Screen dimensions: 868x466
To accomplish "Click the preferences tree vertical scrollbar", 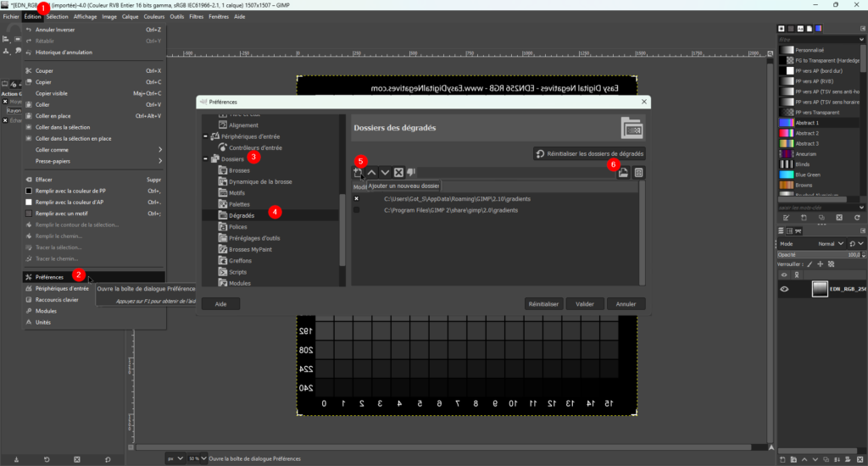I will point(342,229).
